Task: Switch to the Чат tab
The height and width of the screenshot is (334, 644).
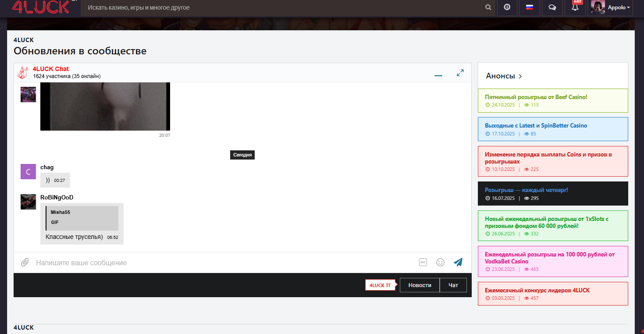Action: coord(453,285)
